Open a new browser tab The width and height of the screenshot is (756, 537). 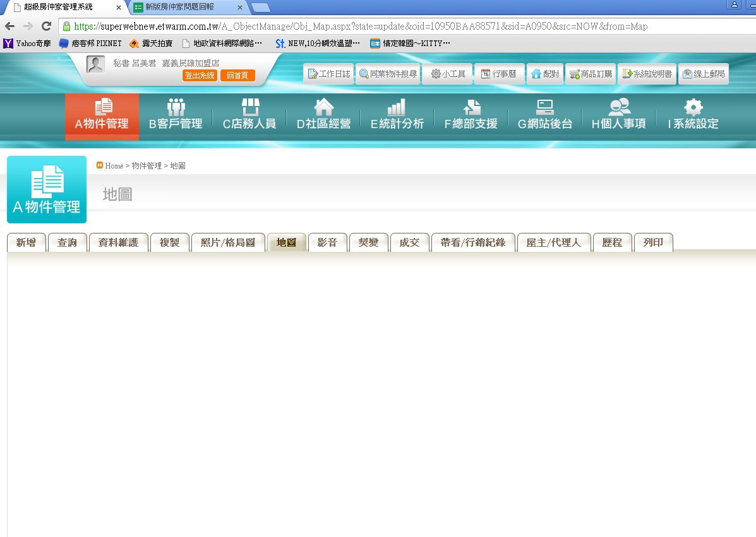pos(261,8)
